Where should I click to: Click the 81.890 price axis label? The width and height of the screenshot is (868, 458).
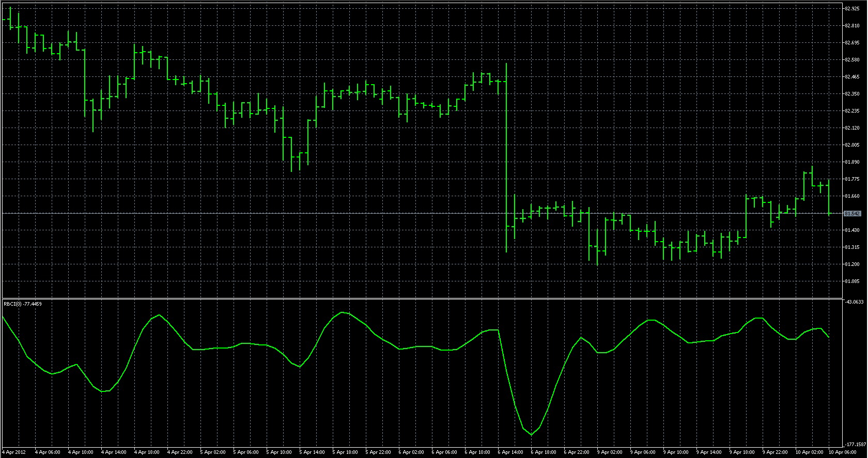[852, 162]
